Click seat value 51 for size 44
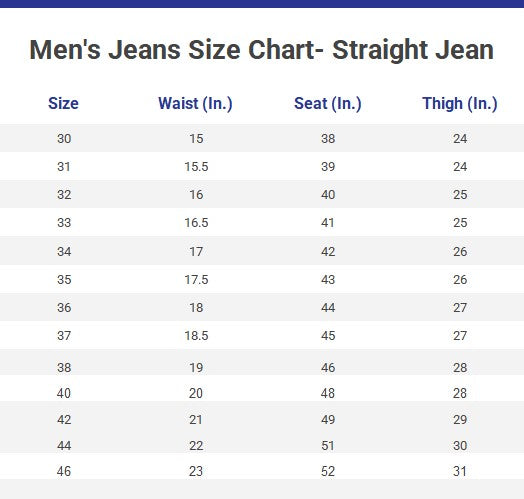The height and width of the screenshot is (499, 524). [x=328, y=446]
